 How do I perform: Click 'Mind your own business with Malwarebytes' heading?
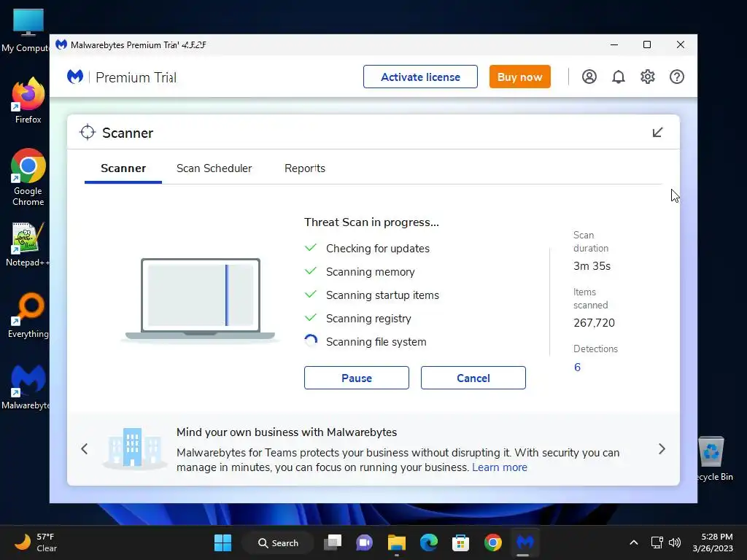click(x=287, y=432)
